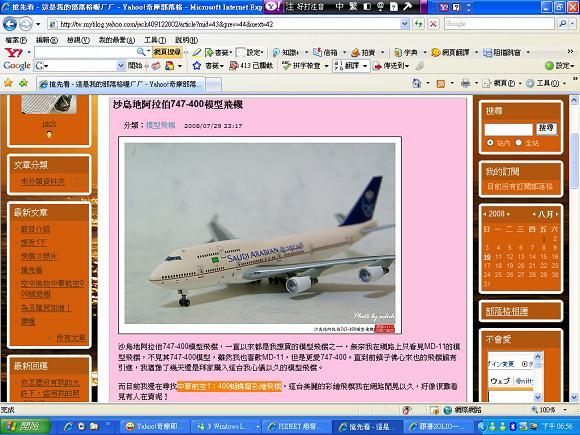
Task: Click the page vertical scrollbar down arrow
Action: pos(574,397)
